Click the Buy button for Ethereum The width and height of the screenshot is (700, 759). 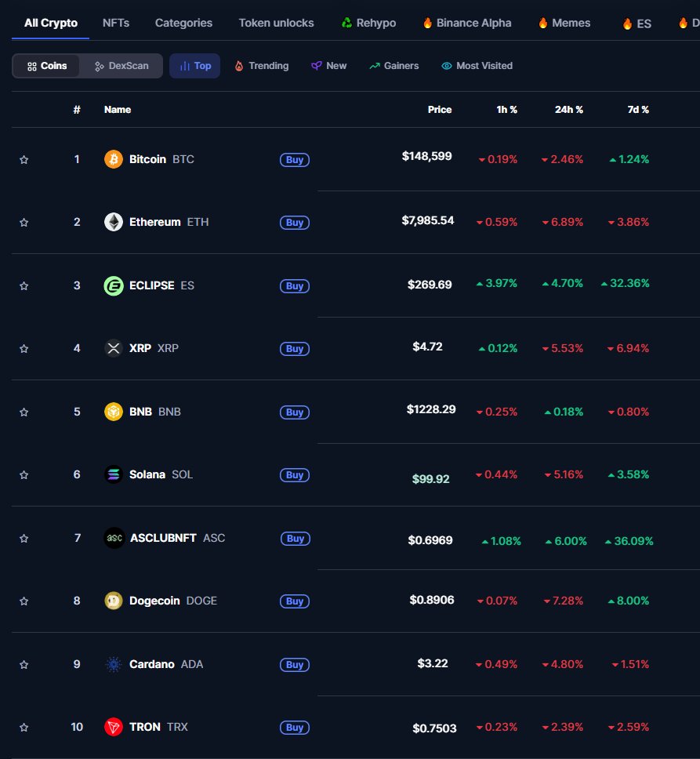pos(295,223)
